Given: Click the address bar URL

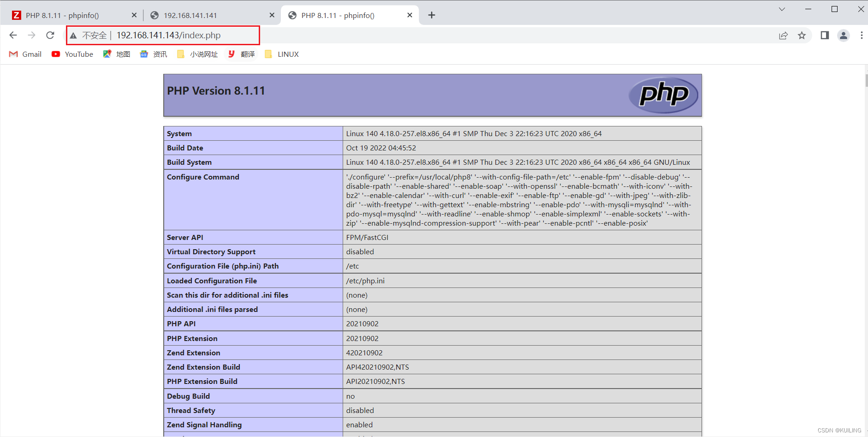Looking at the screenshot, I should point(168,36).
